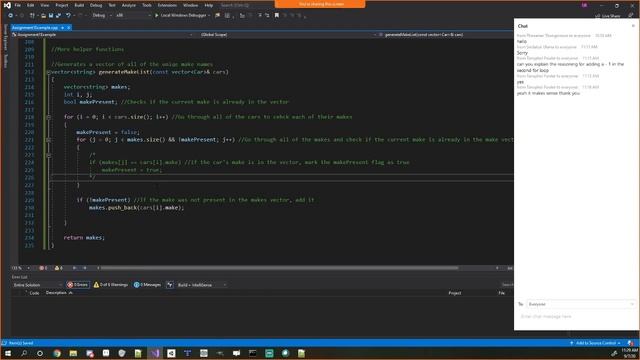
Task: Click the editor error count indicator
Action: [43, 268]
